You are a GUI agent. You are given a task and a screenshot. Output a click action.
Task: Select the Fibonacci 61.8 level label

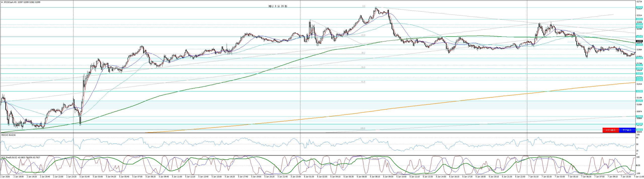coord(363,82)
